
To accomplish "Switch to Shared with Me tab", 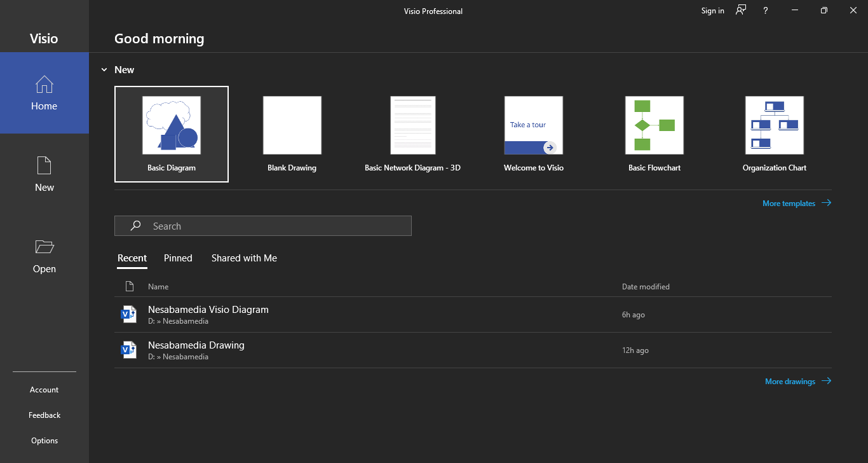I will click(244, 258).
